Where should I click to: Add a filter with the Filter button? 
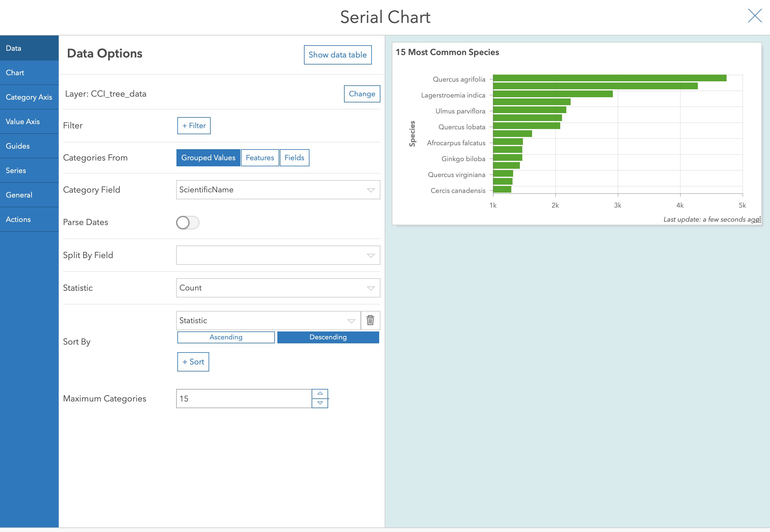[x=194, y=126]
